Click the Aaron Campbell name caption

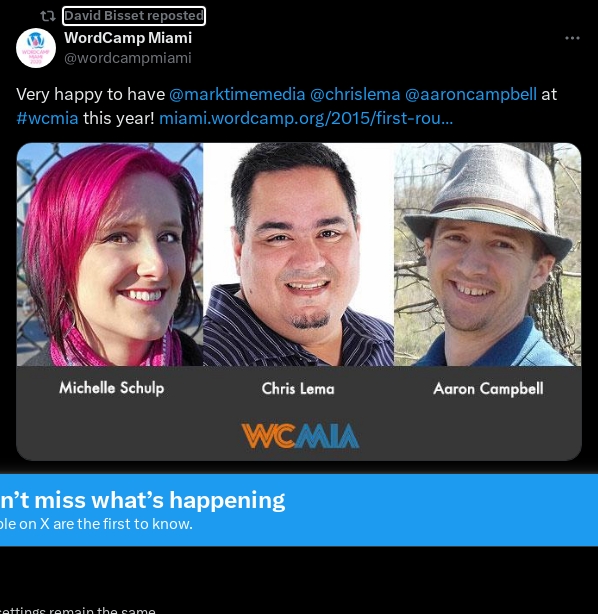(x=488, y=389)
